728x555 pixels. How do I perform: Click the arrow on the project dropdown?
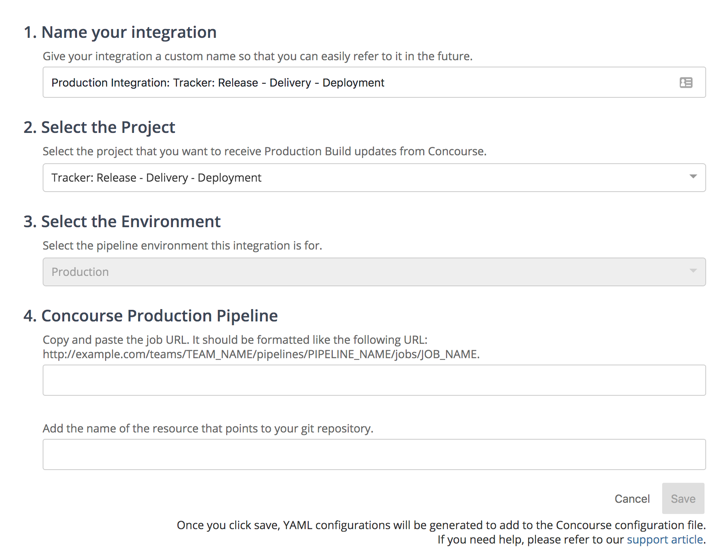[x=693, y=177]
